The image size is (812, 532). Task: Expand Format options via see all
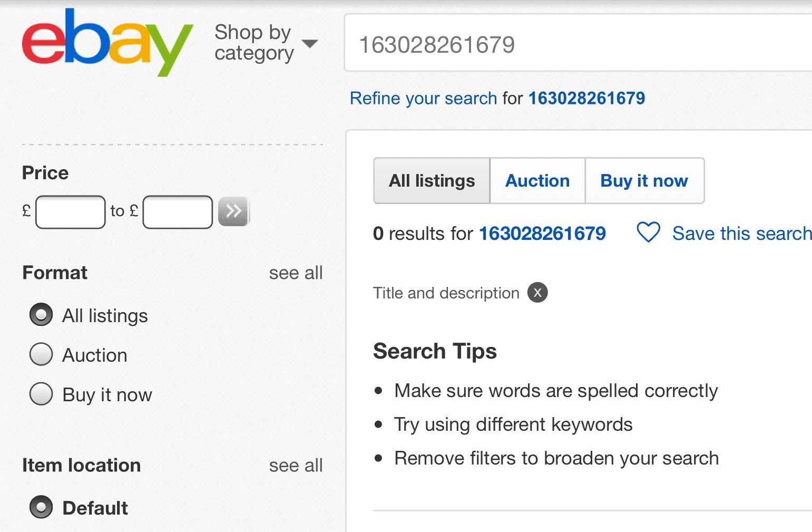pos(296,273)
